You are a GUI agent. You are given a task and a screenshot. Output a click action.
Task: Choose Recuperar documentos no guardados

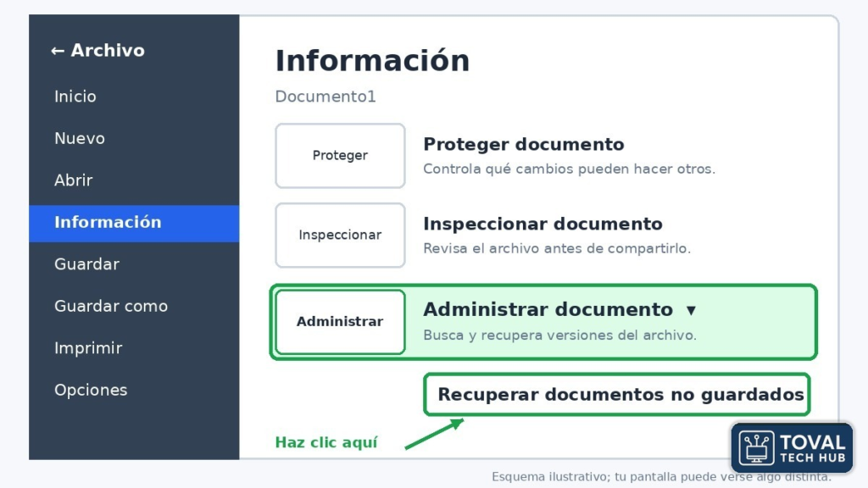pos(617,395)
